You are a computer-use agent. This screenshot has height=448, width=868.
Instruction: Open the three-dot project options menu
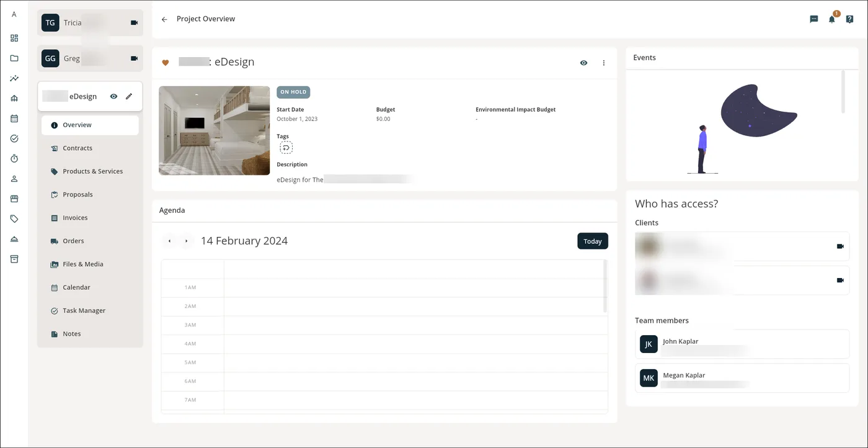603,62
